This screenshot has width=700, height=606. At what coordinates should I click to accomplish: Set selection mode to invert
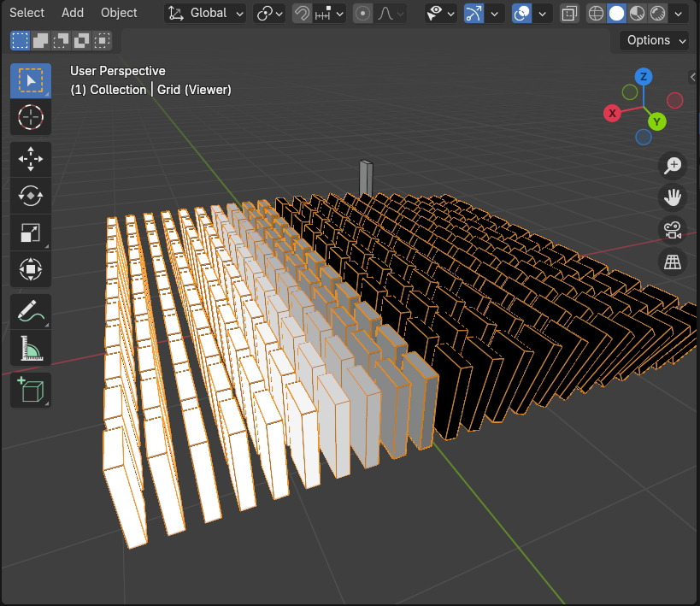click(x=82, y=41)
